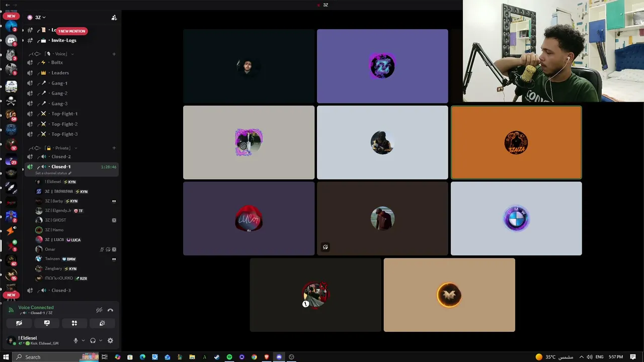644x362 pixels.
Task: Open the server with the 58 notification badge
Action: point(11,116)
